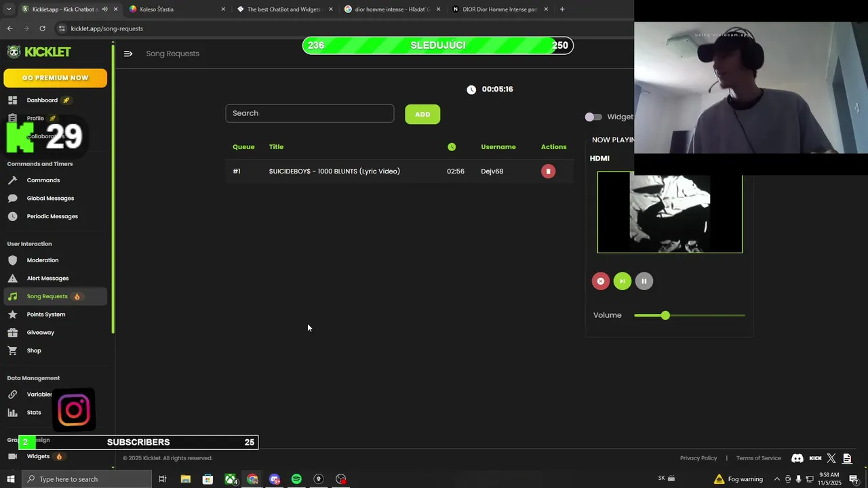Switch to Koleso Šťastia tab

pyautogui.click(x=176, y=9)
